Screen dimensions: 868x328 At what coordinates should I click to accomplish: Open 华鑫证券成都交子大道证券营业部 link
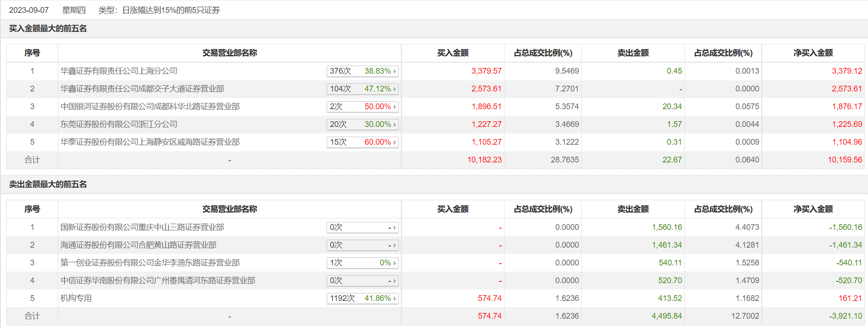click(142, 89)
